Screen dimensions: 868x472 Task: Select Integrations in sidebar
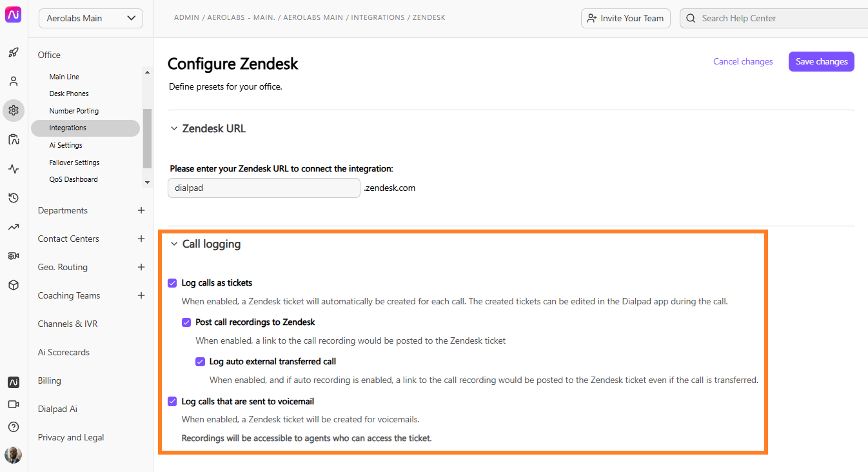(x=85, y=128)
